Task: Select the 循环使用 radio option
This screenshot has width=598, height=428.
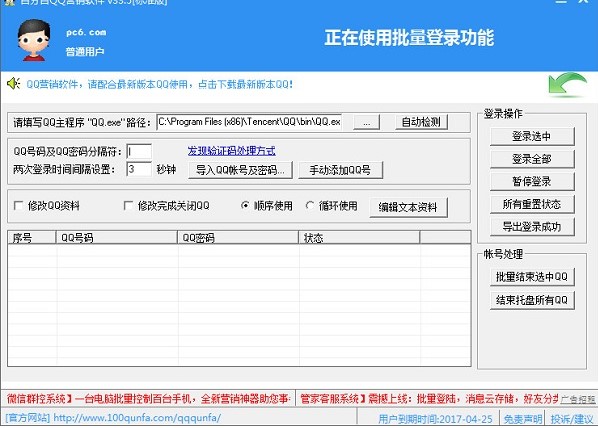Action: pos(310,206)
